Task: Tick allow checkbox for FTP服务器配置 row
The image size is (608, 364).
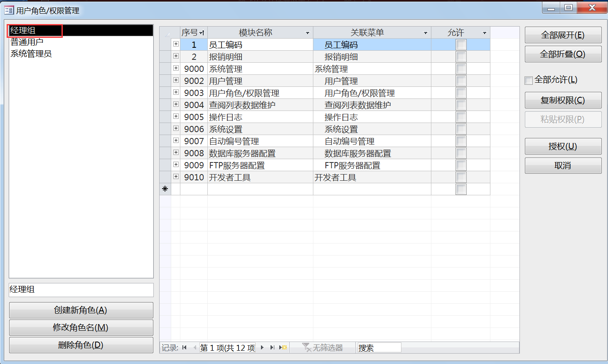Action: (461, 165)
